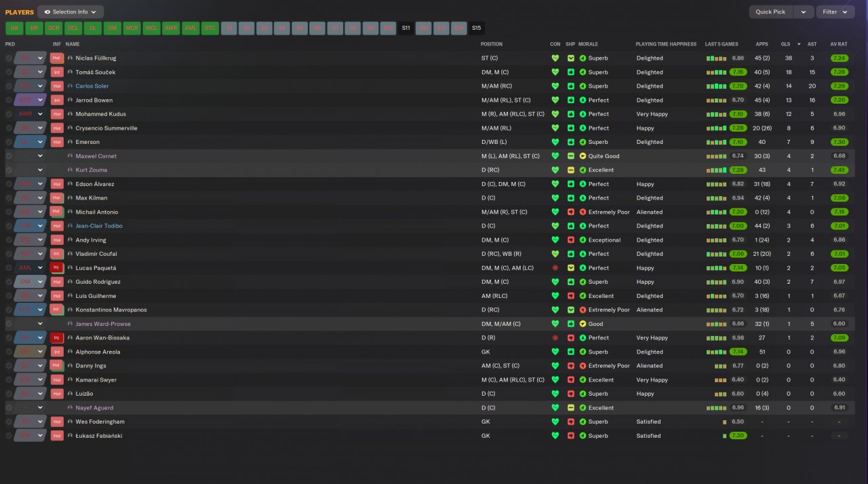Click the match sharpness icon for Luís Guilherme

pos(571,296)
